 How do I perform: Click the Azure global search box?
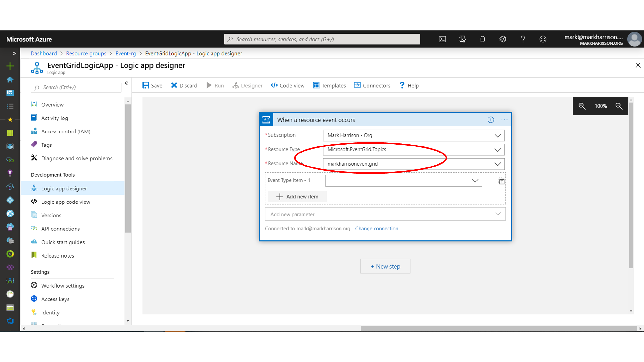[322, 39]
